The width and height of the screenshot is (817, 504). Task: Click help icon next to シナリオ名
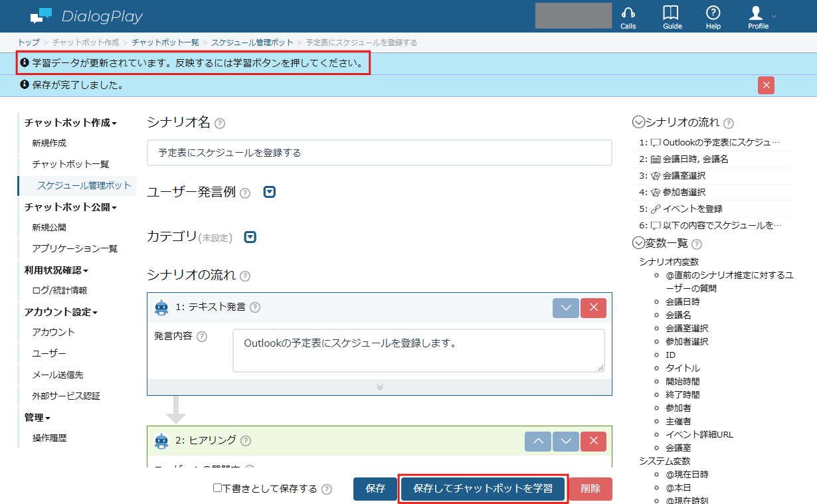(x=220, y=124)
